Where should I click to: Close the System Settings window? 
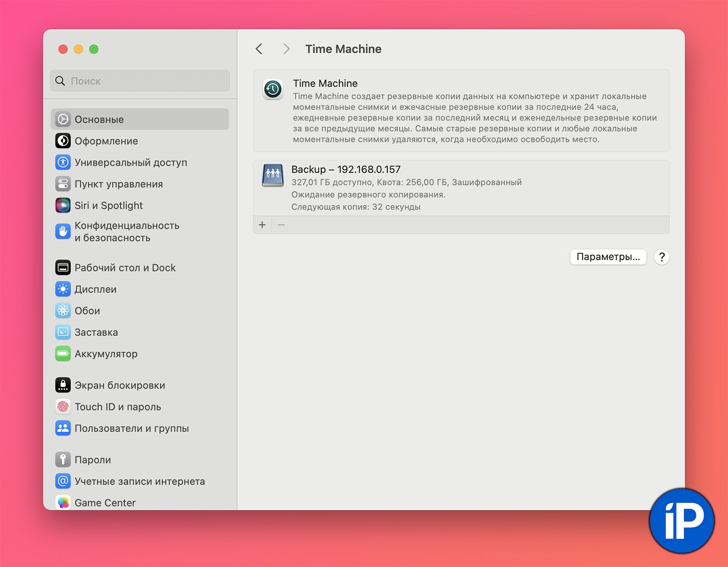pos(63,49)
